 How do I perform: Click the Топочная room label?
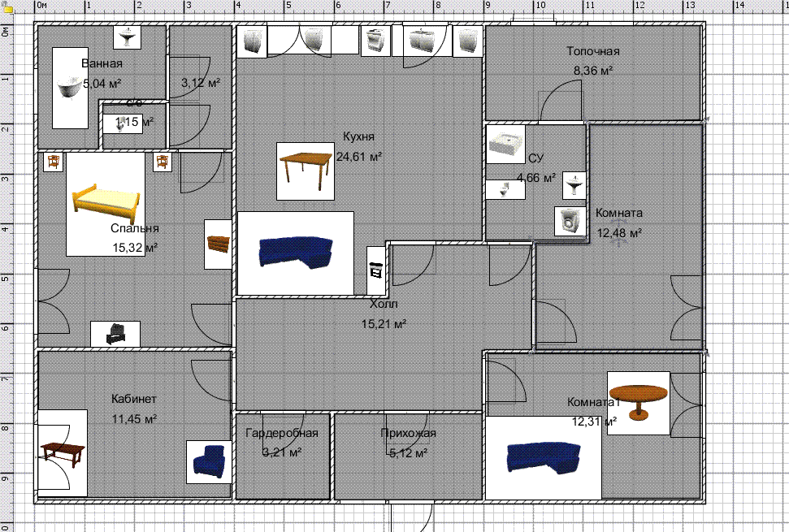coord(592,51)
